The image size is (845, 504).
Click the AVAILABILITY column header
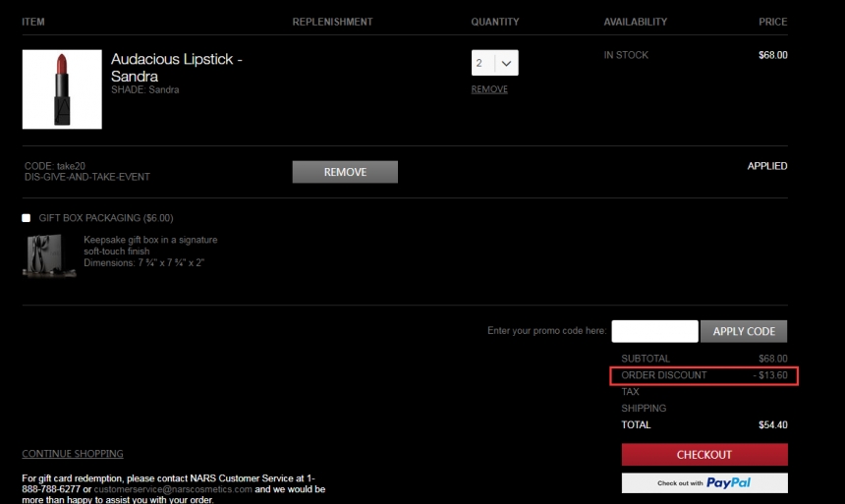click(x=636, y=22)
